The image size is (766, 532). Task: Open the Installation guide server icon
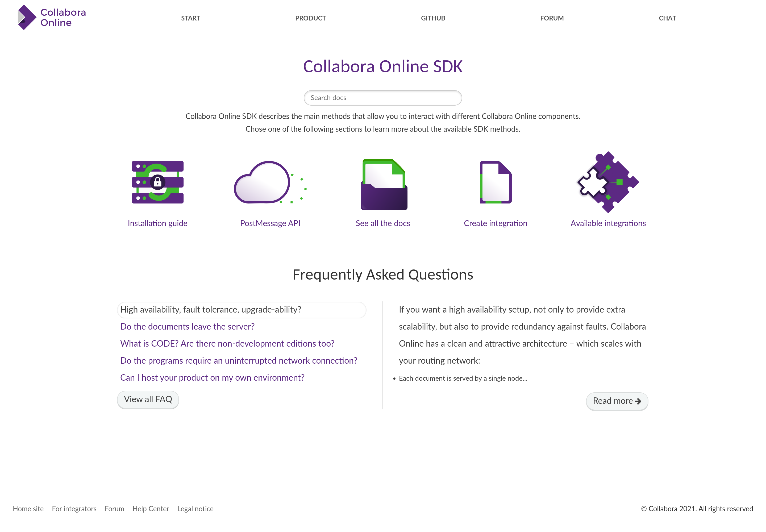click(x=157, y=182)
